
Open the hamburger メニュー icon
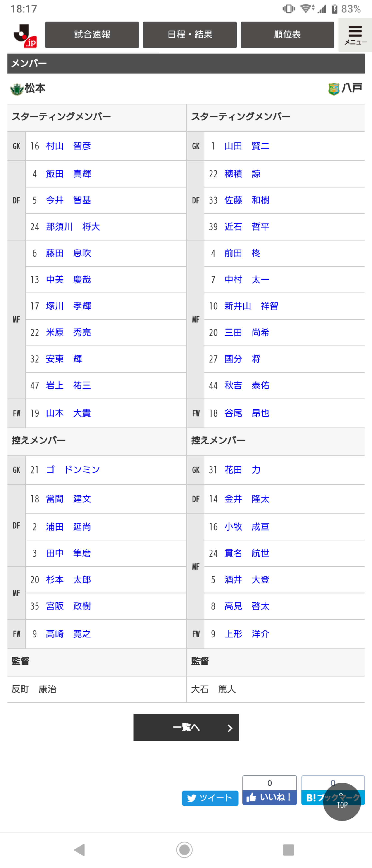355,35
